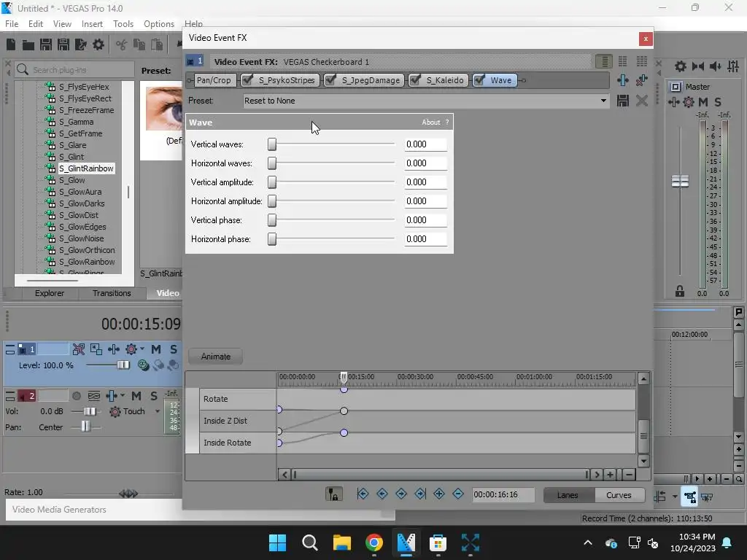Go to the next keyframe

pyautogui.click(x=401, y=494)
